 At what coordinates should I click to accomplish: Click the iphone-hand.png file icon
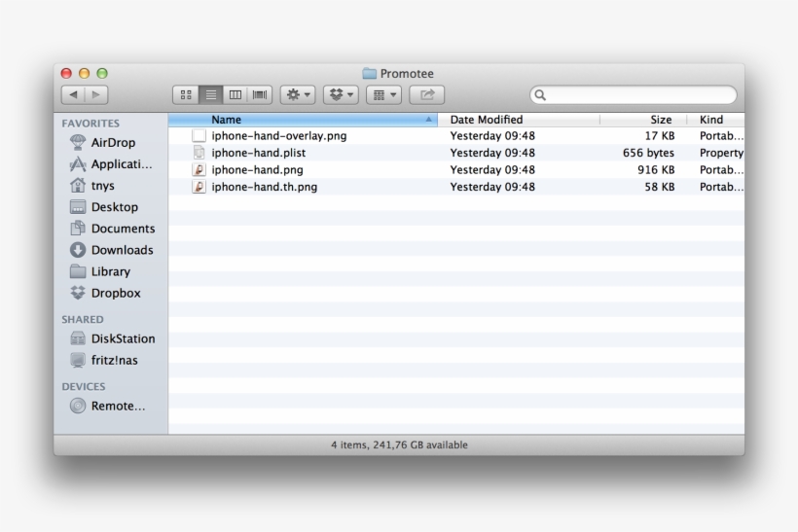click(199, 170)
